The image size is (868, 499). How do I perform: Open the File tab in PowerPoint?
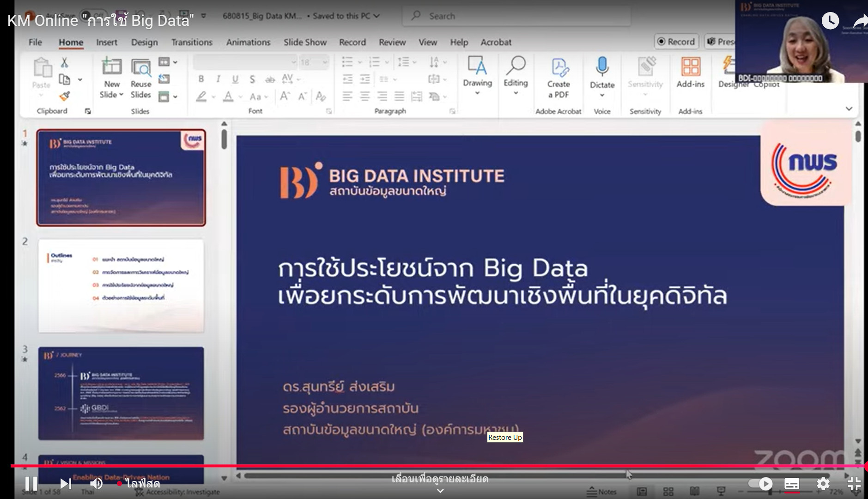[35, 42]
